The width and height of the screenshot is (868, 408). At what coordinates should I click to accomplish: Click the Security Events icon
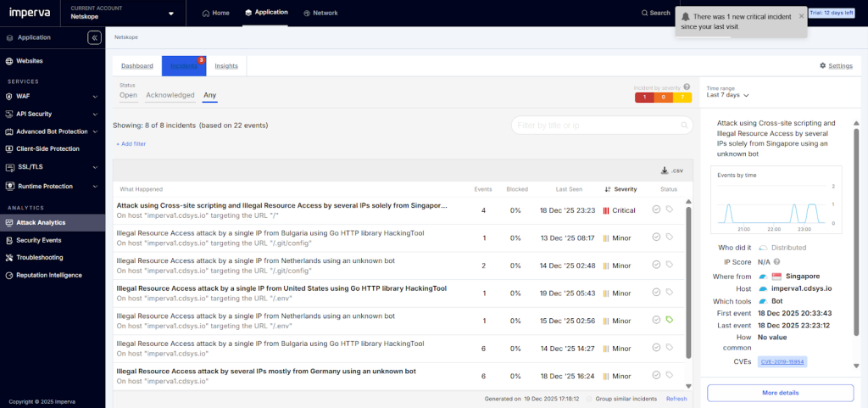point(9,240)
